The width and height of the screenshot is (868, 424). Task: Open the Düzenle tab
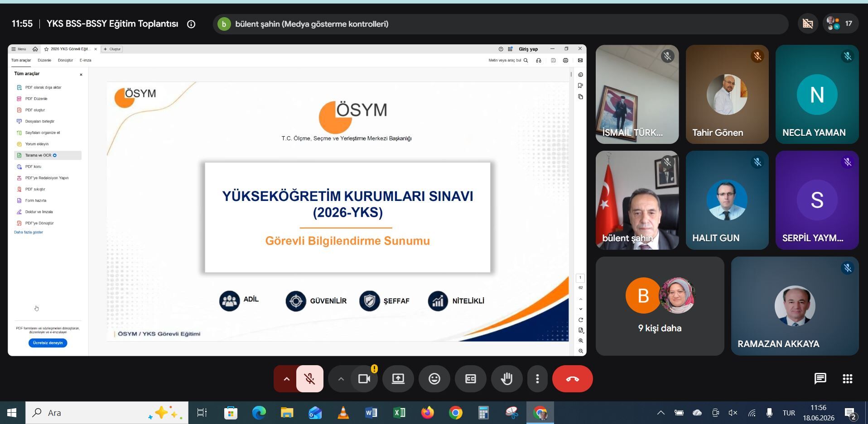44,60
